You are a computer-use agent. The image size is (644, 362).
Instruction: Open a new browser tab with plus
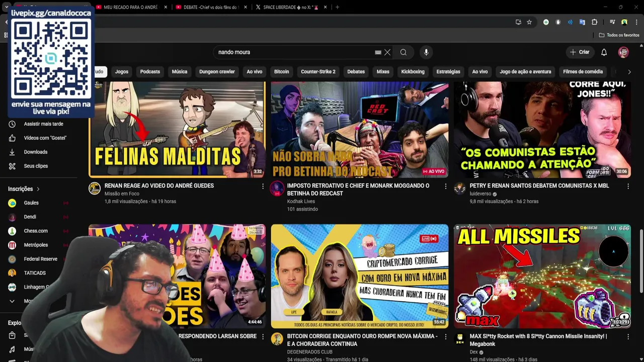[x=337, y=7]
